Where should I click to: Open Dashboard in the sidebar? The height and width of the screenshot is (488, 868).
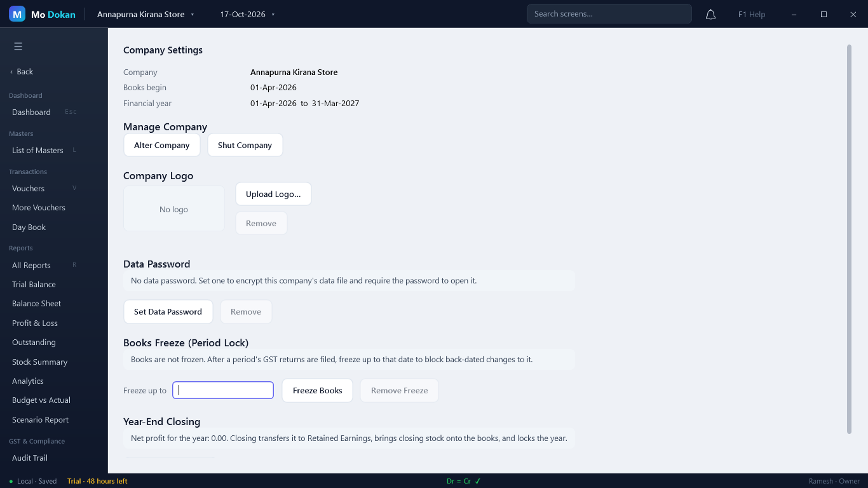coord(44,112)
